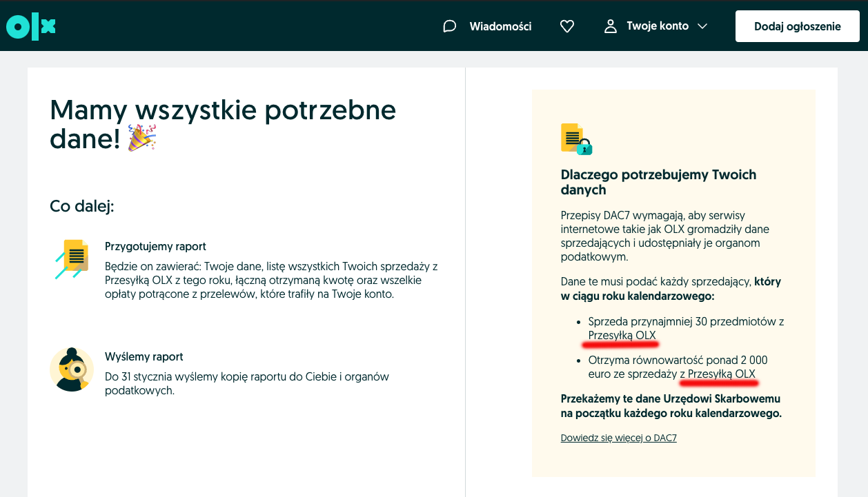This screenshot has height=497, width=868.
Task: Click the bullet about ponad 2 000 euro
Action: pyautogui.click(x=677, y=367)
